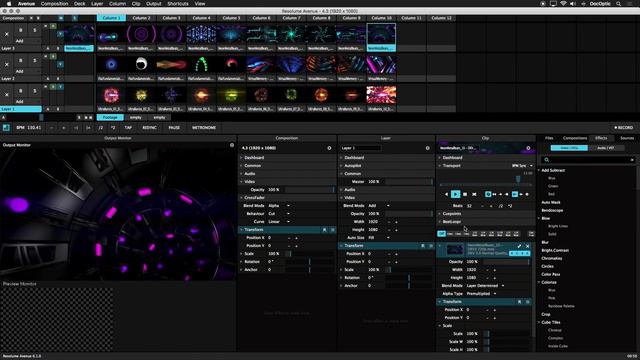
Task: Click the RESYNC button
Action: pos(149,128)
